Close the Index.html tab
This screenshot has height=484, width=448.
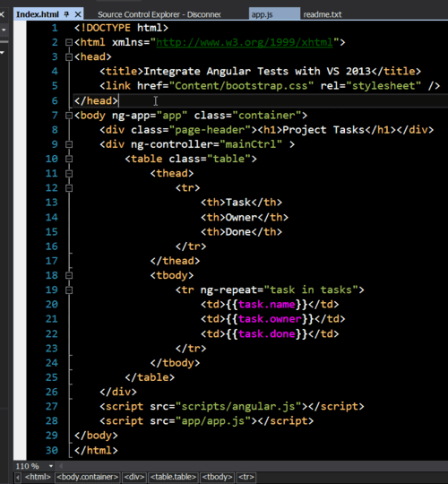coord(78,14)
